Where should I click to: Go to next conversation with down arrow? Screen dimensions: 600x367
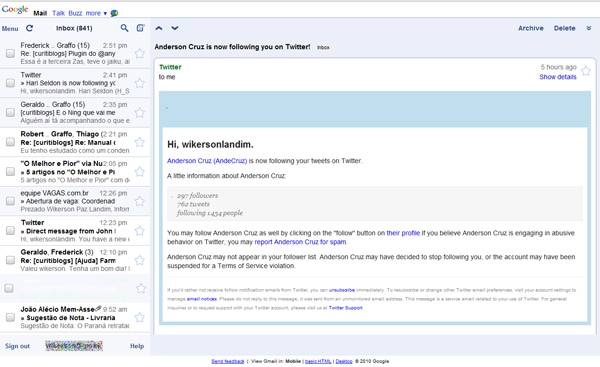coord(174,28)
